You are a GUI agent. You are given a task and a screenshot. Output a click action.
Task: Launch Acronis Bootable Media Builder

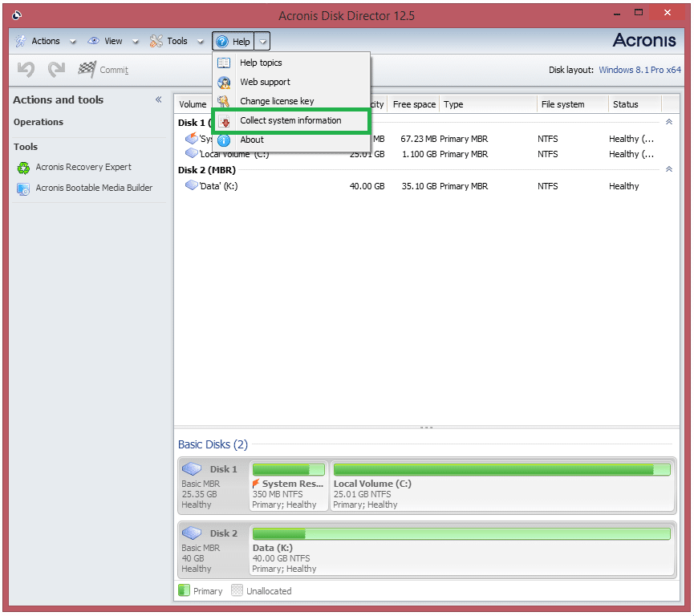click(94, 188)
